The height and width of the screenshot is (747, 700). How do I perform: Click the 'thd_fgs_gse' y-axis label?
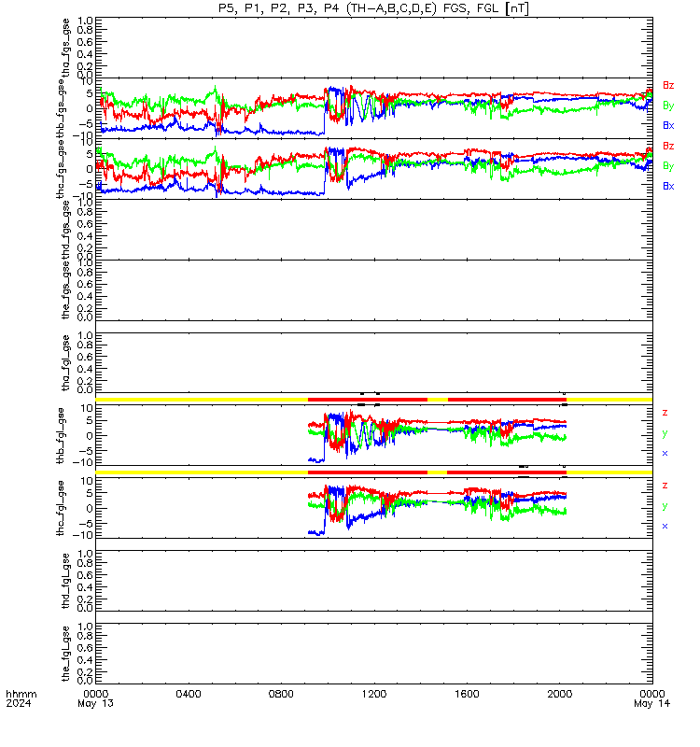(x=65, y=230)
